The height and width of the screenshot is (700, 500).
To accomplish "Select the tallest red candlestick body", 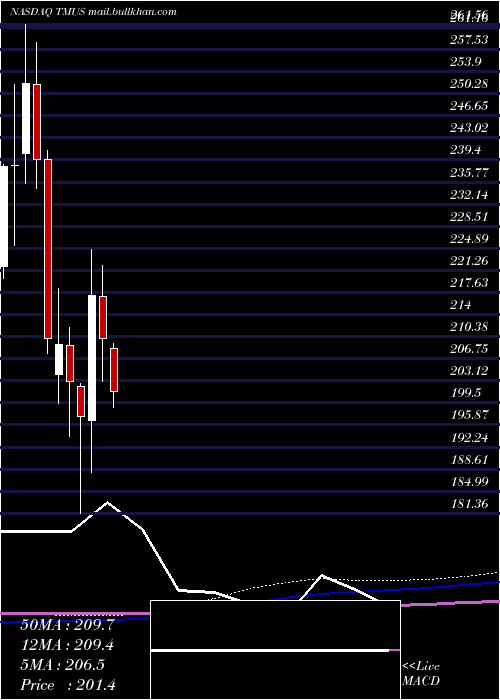I will (x=48, y=249).
